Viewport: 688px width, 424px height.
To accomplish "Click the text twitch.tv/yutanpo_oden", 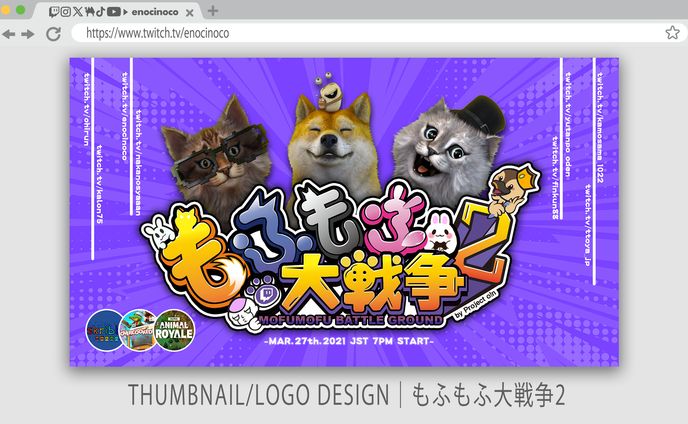I will pos(568,125).
